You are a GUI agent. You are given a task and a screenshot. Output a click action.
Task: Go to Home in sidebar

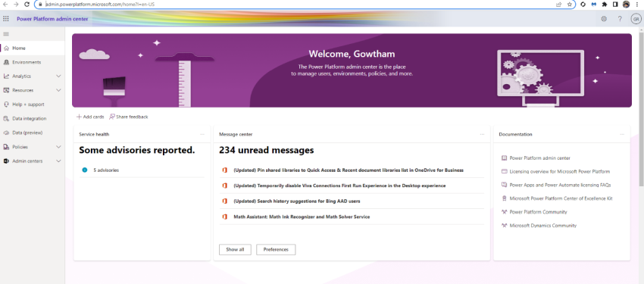(33, 48)
